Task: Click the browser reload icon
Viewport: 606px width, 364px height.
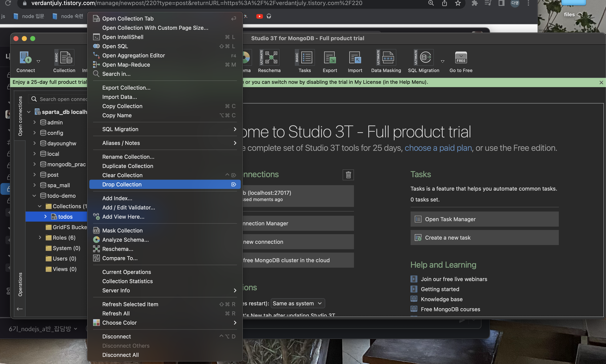Action: coord(8,3)
